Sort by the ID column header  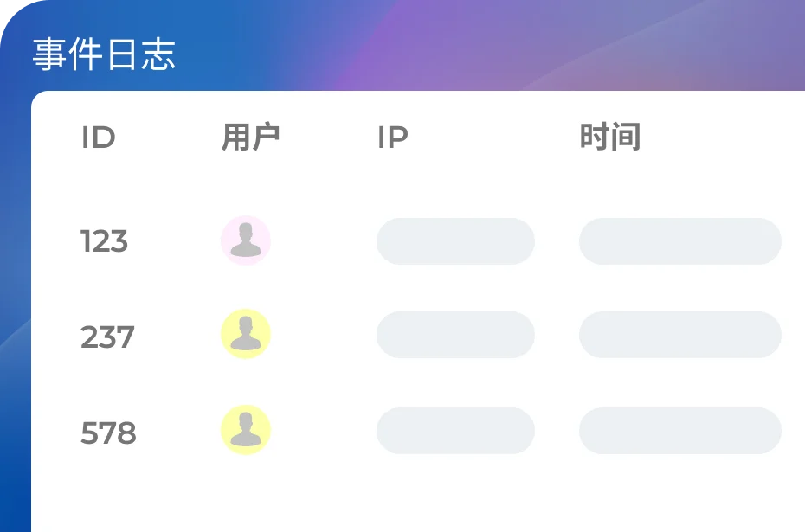(x=98, y=138)
